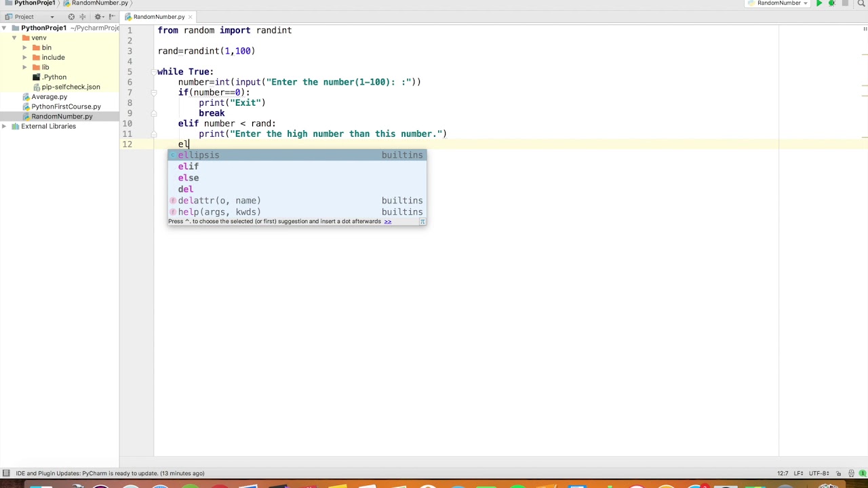
Task: Open Project panel settings gear
Action: point(99,17)
